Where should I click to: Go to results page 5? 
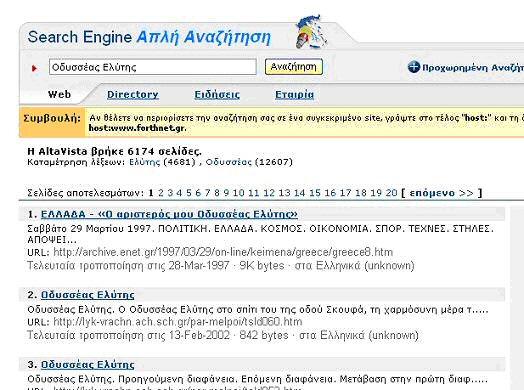189,193
